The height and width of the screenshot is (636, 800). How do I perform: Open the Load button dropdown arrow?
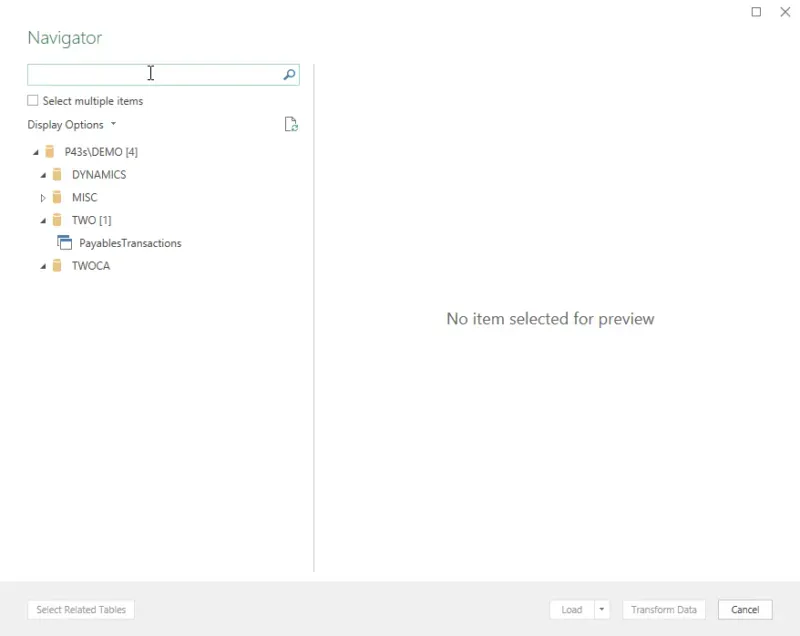(601, 610)
